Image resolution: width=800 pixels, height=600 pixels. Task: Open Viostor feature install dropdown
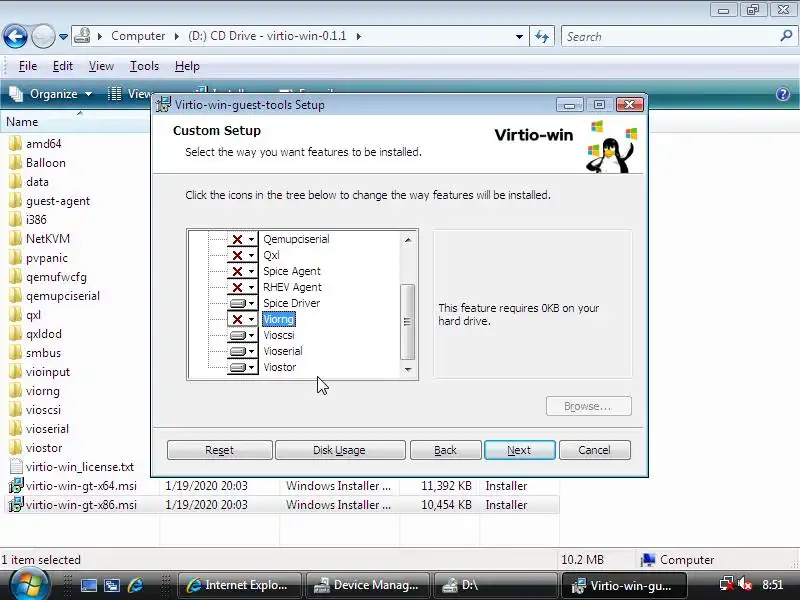(x=242, y=367)
